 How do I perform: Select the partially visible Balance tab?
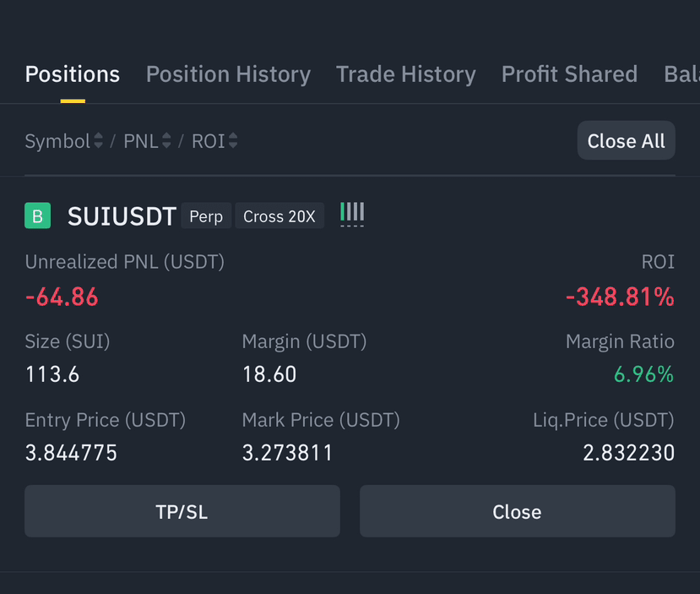click(x=681, y=74)
